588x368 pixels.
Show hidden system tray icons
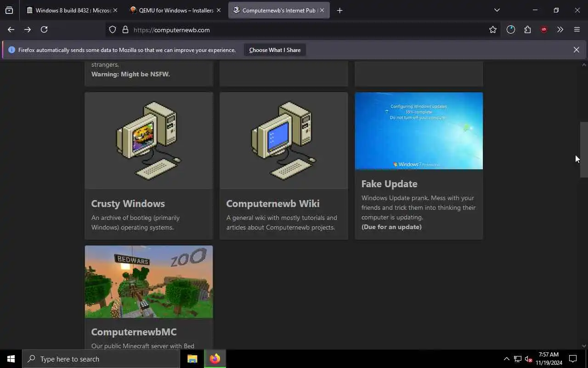coord(506,359)
